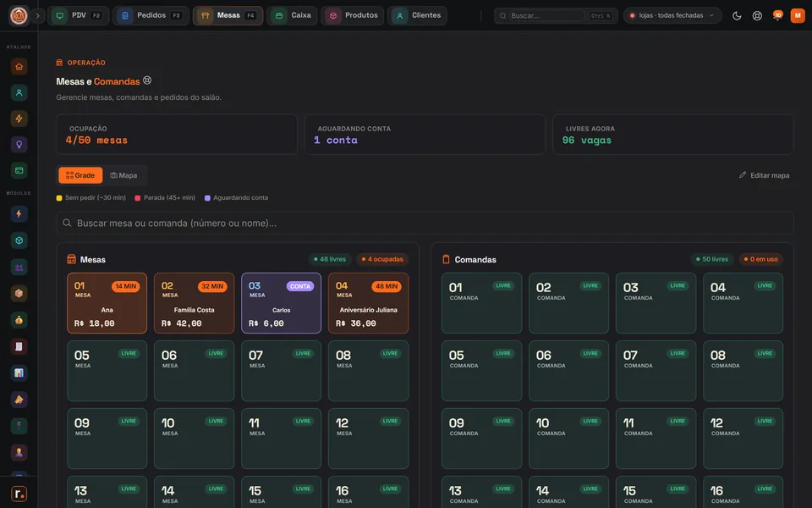
Task: Open the home shortcut in the sidebar
Action: pyautogui.click(x=19, y=66)
